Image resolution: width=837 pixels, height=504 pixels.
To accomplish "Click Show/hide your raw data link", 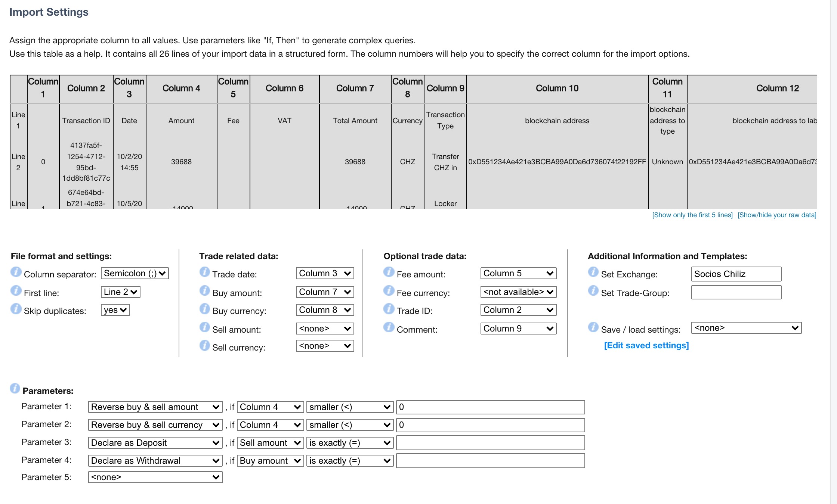I will tap(776, 215).
